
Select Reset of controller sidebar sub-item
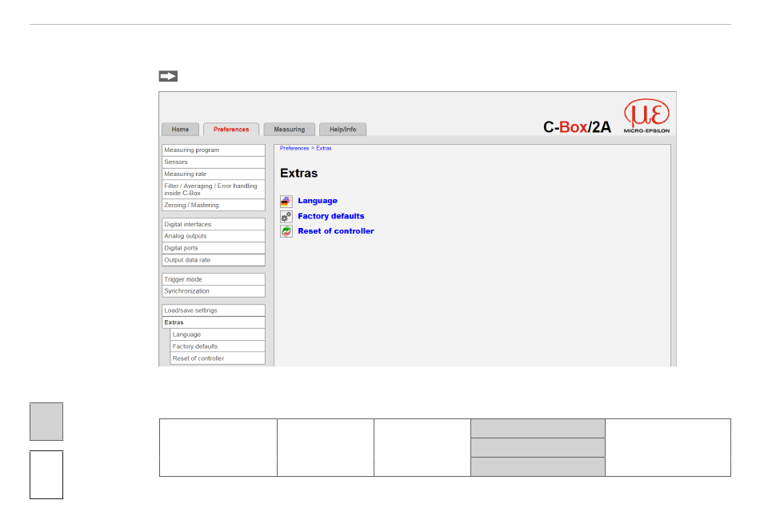pyautogui.click(x=218, y=358)
